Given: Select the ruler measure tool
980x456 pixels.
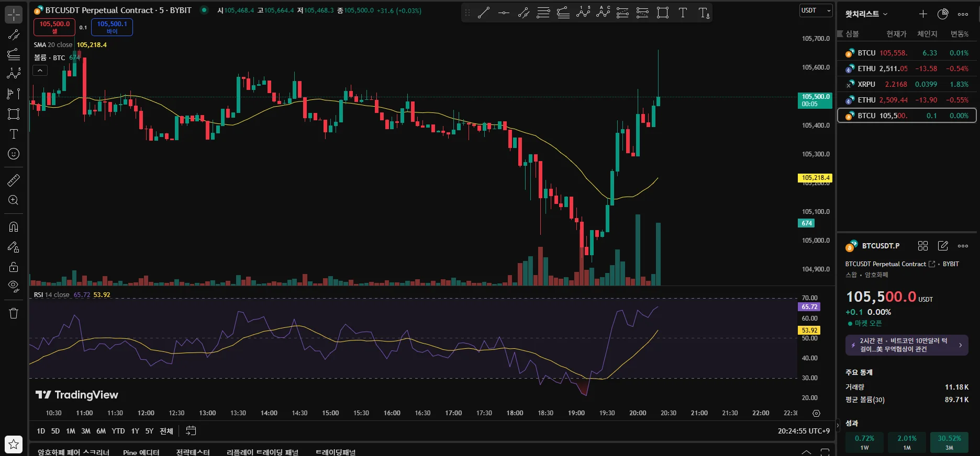Looking at the screenshot, I should [14, 180].
